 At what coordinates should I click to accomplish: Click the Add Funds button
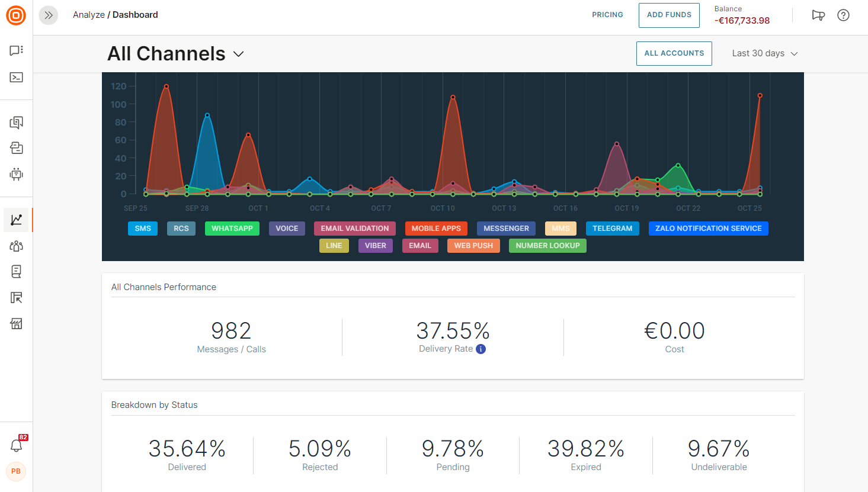[x=669, y=15]
